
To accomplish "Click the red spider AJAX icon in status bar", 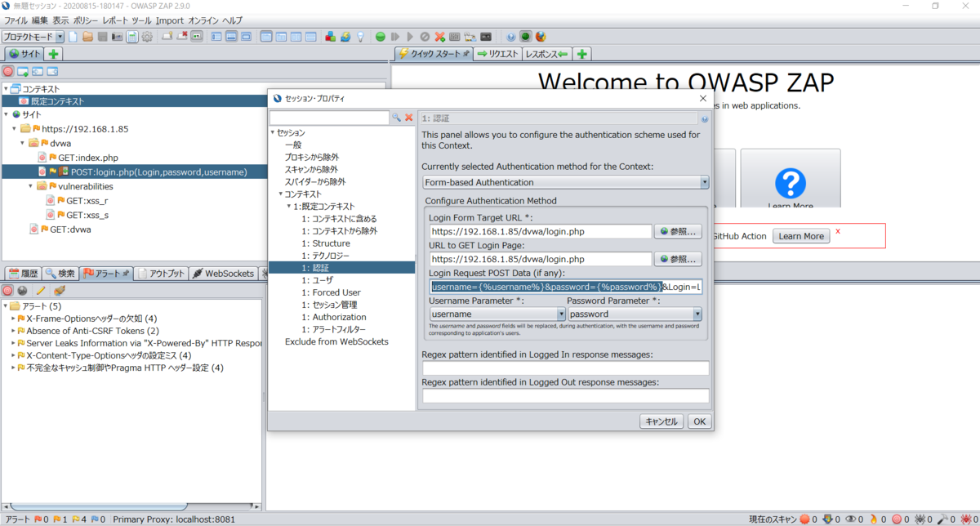I will (x=965, y=519).
